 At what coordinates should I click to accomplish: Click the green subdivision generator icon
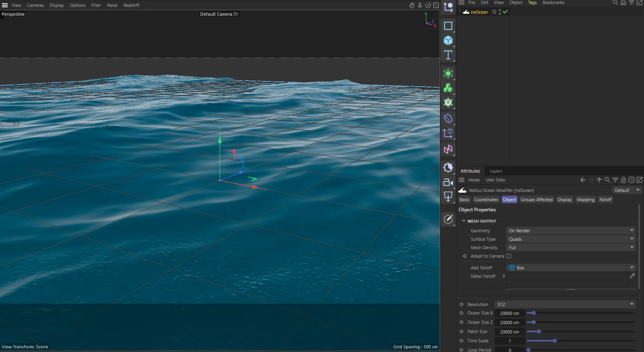point(448,73)
